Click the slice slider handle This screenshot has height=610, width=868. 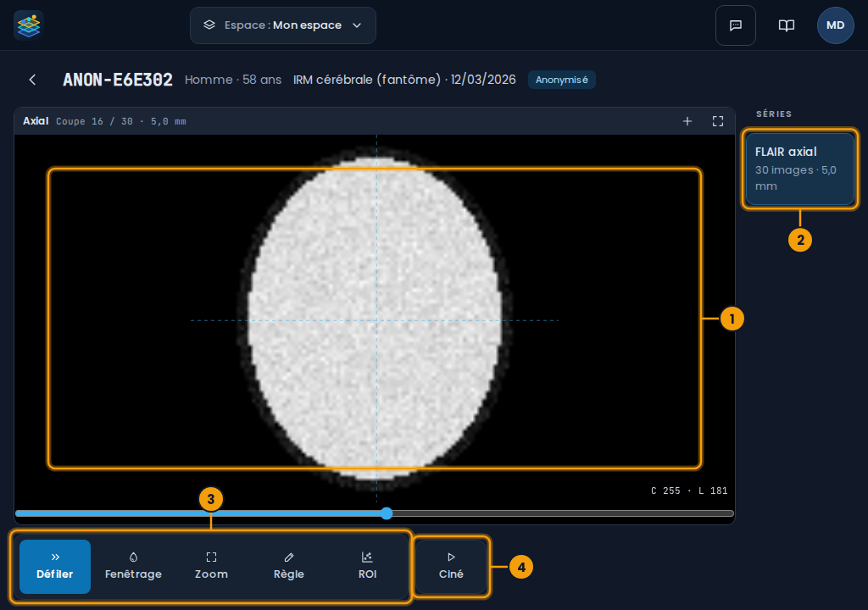[387, 513]
